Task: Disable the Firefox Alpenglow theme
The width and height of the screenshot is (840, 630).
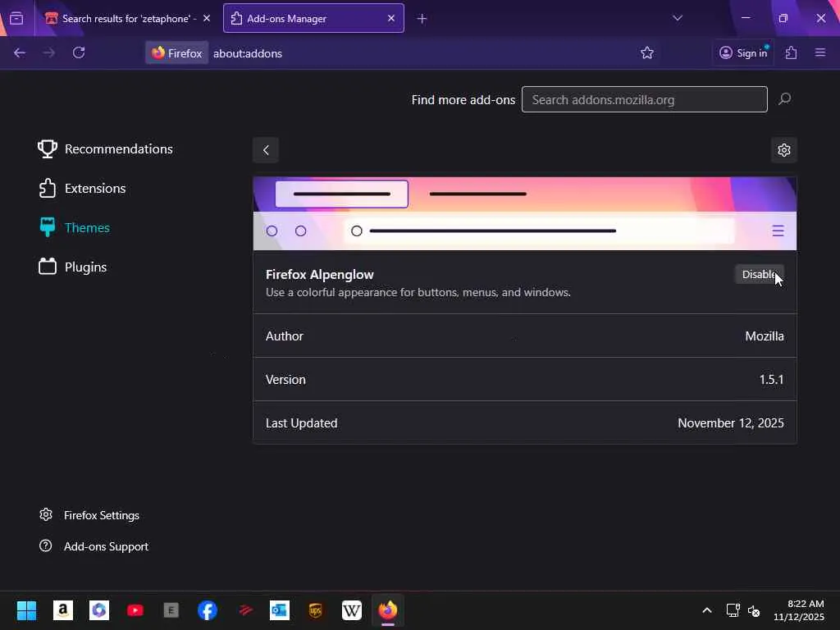Action: click(x=759, y=274)
